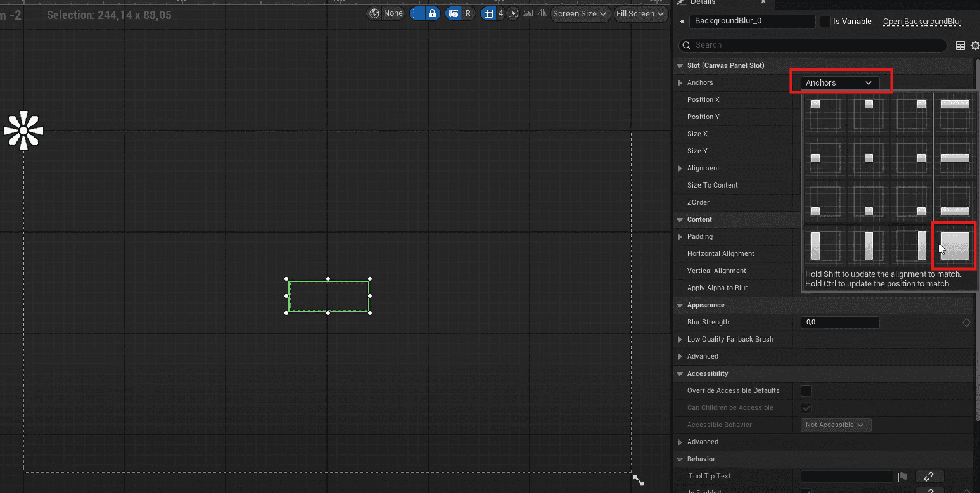Open BackgroundBlur source link
Viewport: 980px width, 493px height.
pyautogui.click(x=922, y=22)
